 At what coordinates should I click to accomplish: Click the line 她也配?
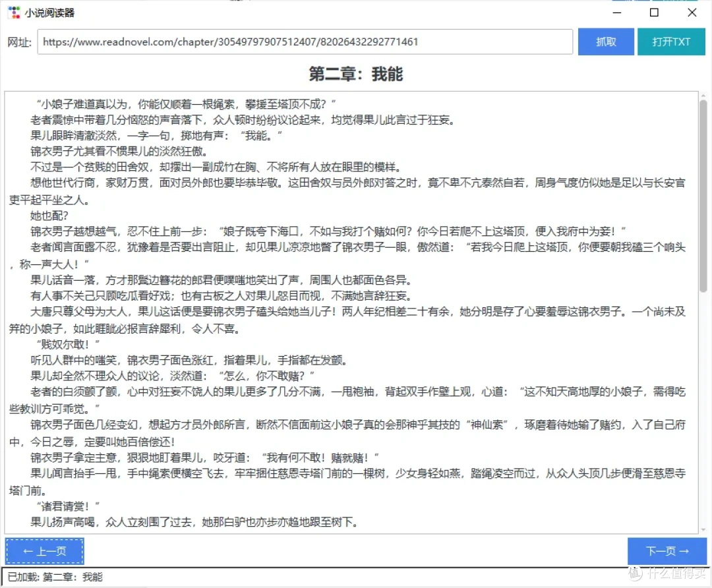49,216
